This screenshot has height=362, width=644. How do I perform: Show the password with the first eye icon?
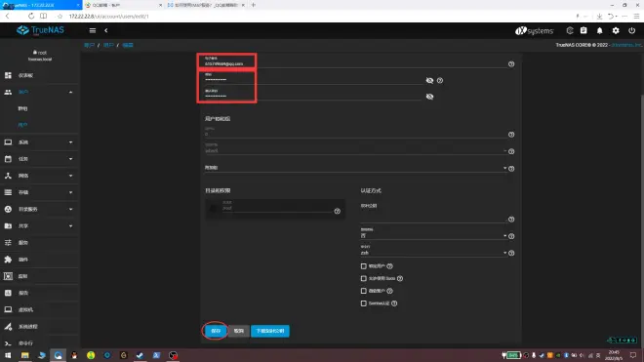pos(429,81)
